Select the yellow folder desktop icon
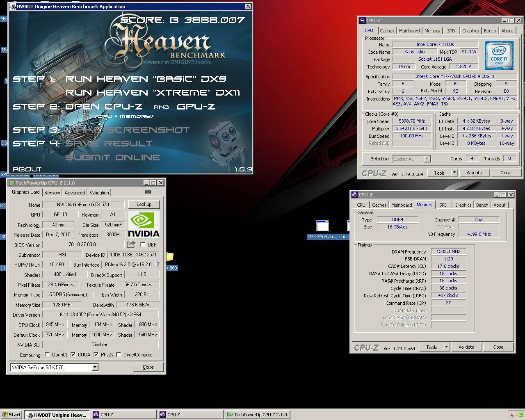The image size is (525, 420). pos(169,257)
